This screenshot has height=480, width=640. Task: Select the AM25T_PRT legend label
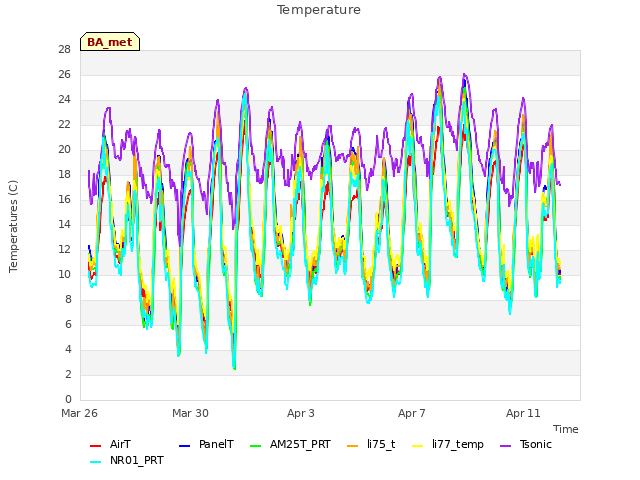300,444
